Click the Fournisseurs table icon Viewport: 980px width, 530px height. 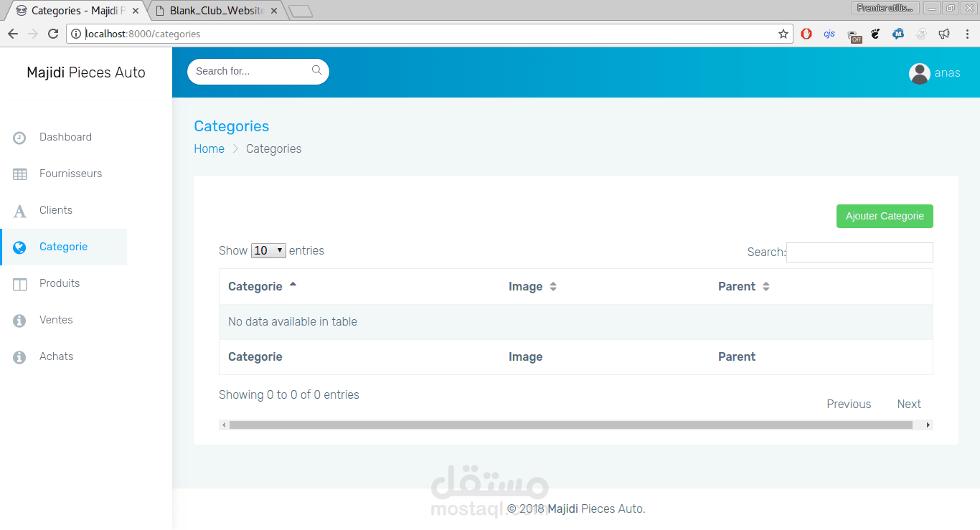(19, 174)
